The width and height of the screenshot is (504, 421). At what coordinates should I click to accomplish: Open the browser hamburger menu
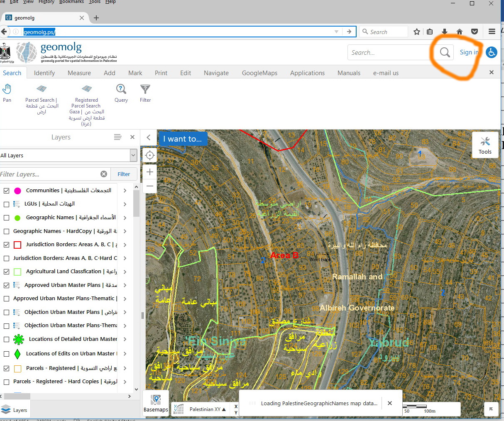492,32
